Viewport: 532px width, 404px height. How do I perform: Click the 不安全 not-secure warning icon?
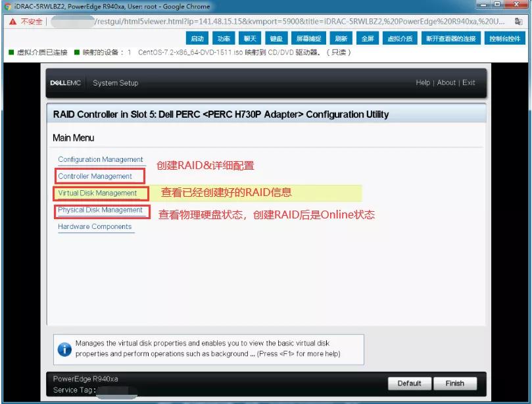[x=13, y=22]
